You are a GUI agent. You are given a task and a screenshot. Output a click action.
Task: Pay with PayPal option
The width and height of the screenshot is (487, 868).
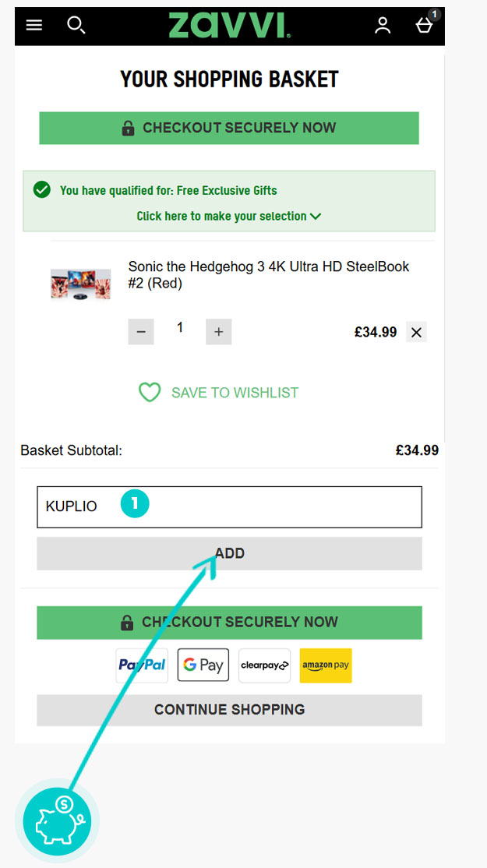(x=142, y=665)
